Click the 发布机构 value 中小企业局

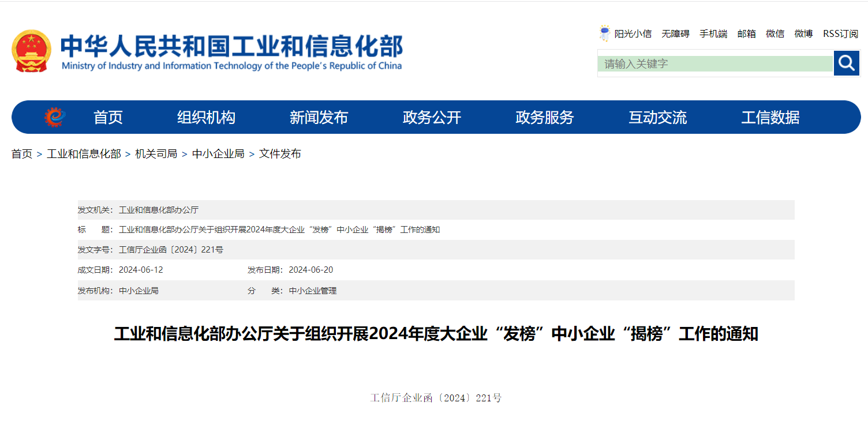click(139, 291)
